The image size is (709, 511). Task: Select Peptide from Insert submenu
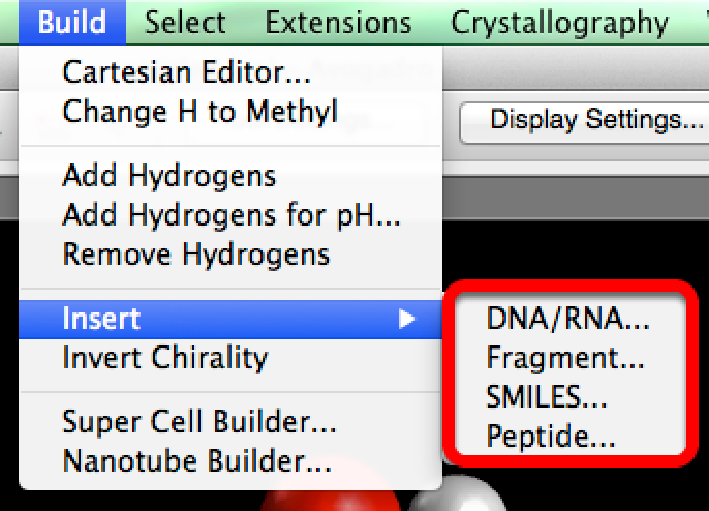click(551, 436)
